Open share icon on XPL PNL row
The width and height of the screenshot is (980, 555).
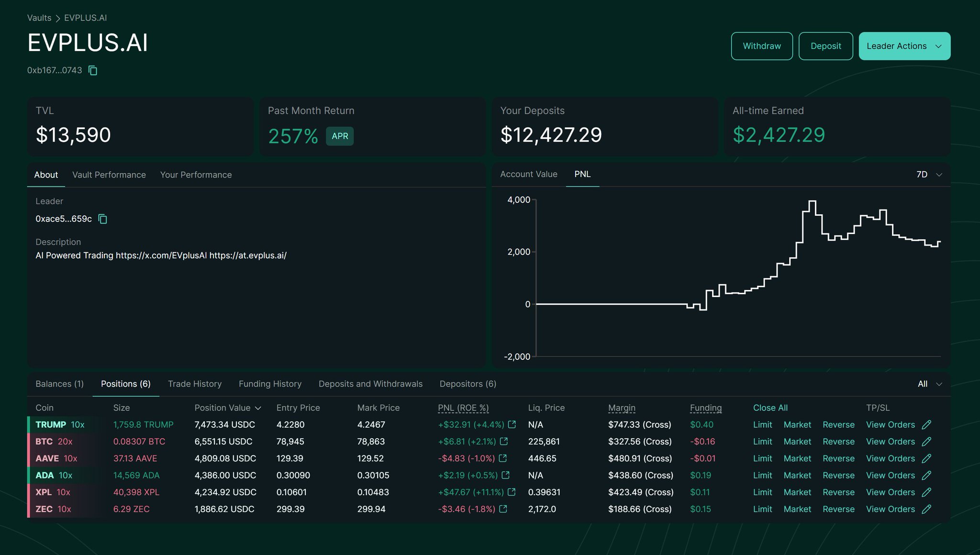point(511,492)
